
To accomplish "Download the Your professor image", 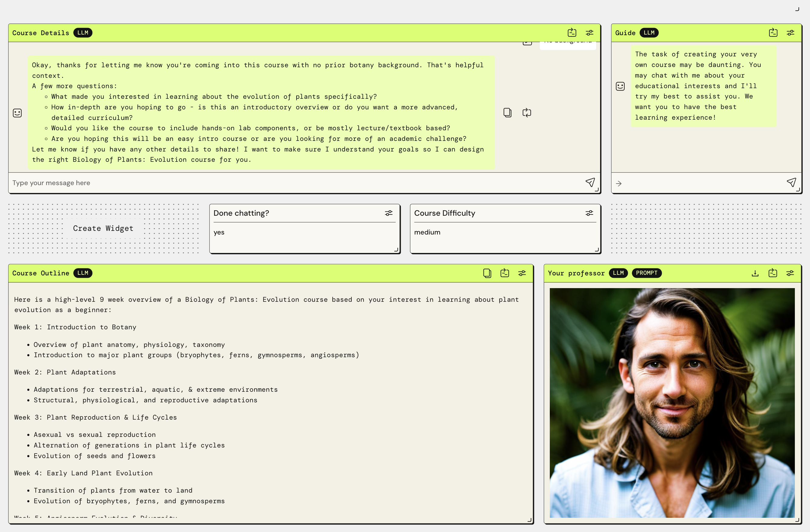I will [x=755, y=273].
